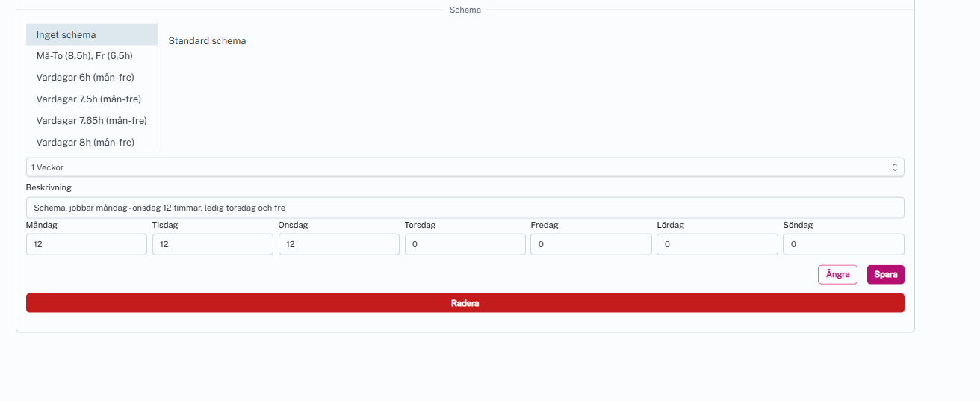The height and width of the screenshot is (401, 980).
Task: Click the Beskrivning label
Action: (49, 187)
